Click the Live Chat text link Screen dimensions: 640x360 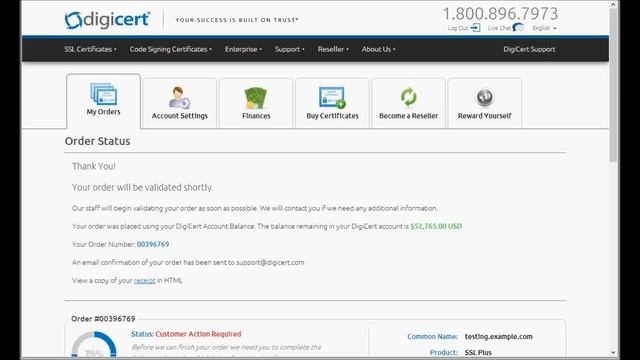click(500, 28)
